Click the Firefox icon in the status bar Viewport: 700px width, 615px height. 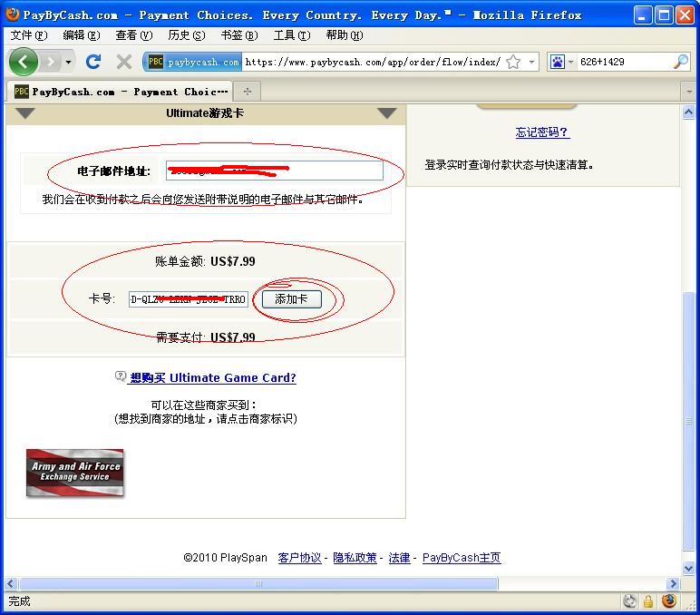coord(669,600)
